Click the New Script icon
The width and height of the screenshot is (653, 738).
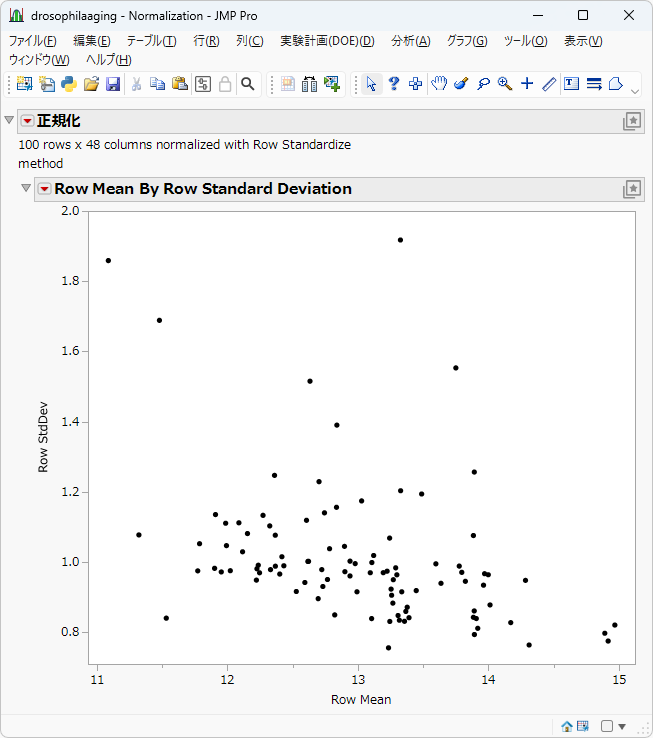click(x=47, y=84)
